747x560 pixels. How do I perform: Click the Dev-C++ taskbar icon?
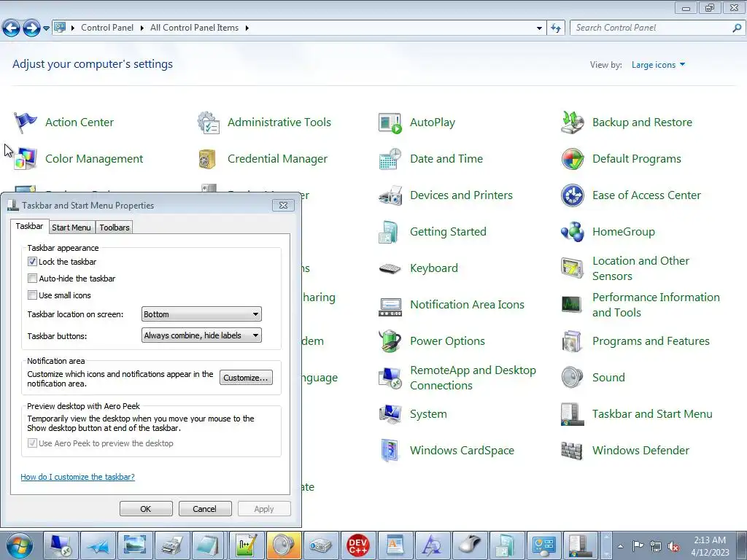[x=357, y=545]
